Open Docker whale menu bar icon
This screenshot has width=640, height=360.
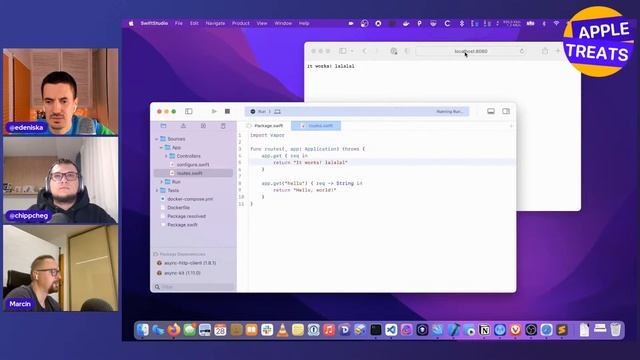[x=406, y=24]
